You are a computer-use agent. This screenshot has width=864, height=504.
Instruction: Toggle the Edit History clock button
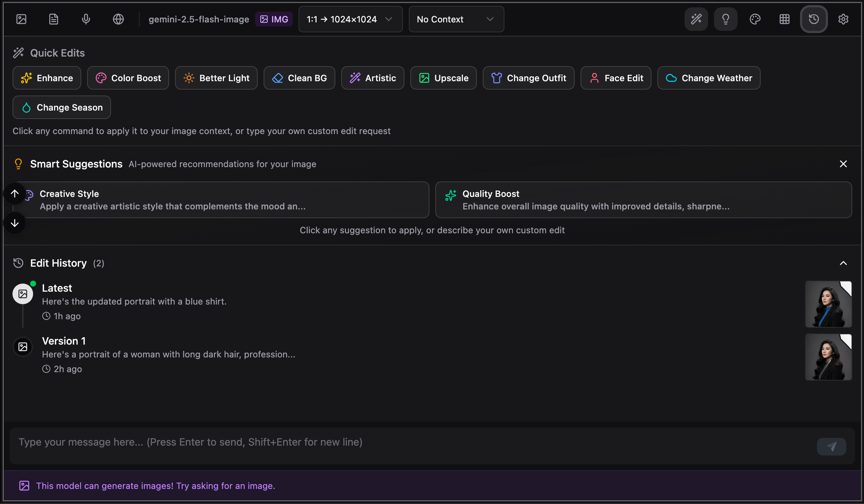click(x=814, y=19)
